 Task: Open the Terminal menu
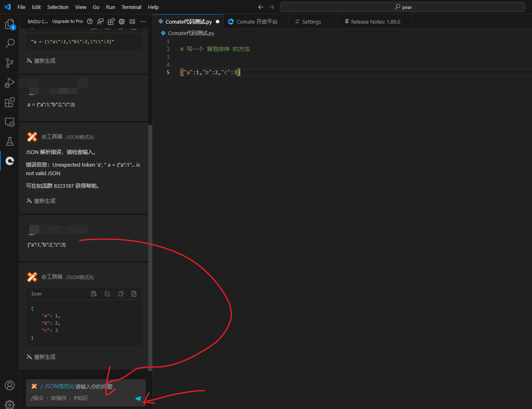131,7
